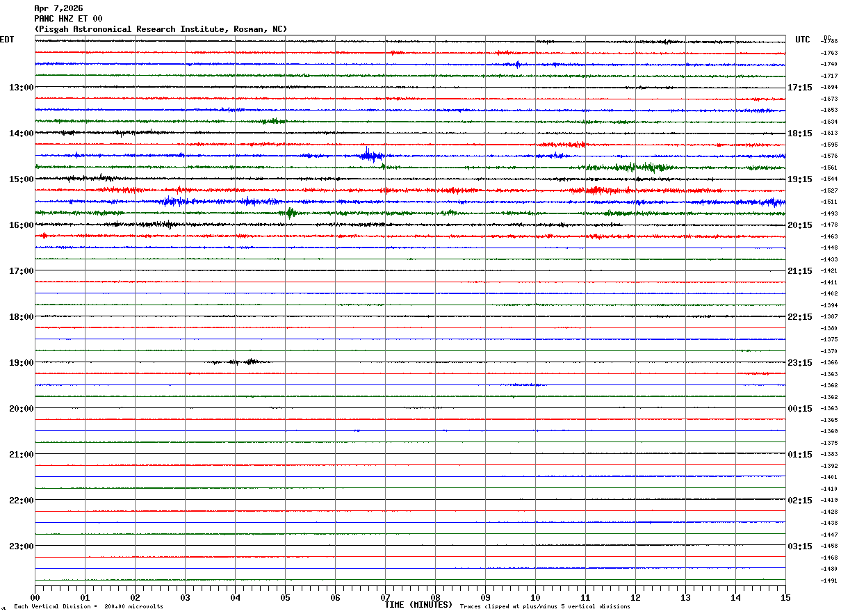This screenshot has width=841, height=616.
Task: Click the 00:15 UTC time label
Action: tap(800, 409)
